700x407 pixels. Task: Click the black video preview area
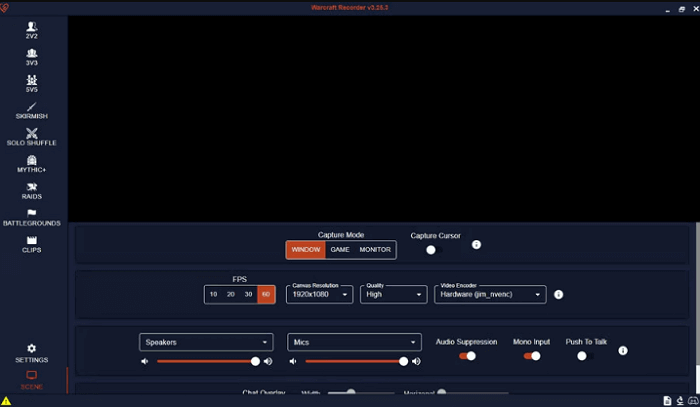[384, 119]
